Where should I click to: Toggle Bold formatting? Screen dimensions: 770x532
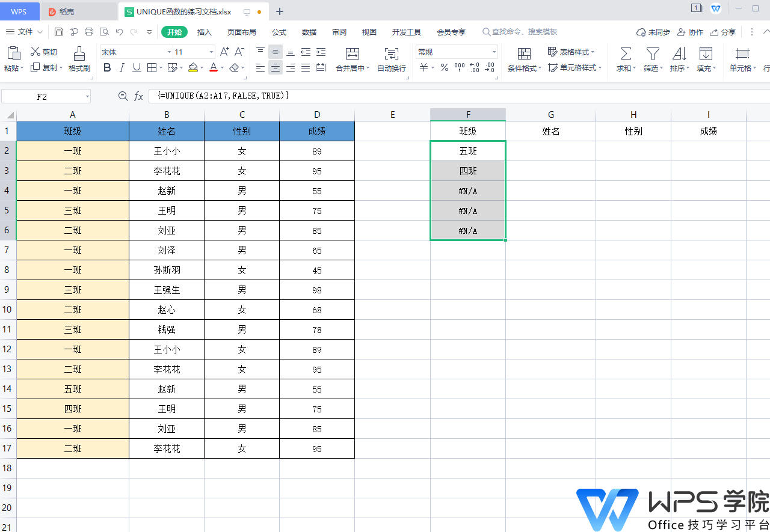[107, 68]
